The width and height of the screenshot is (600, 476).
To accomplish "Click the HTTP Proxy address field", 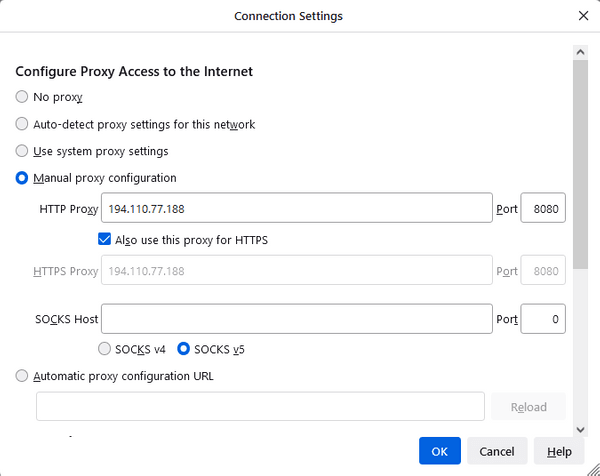I will (x=297, y=208).
